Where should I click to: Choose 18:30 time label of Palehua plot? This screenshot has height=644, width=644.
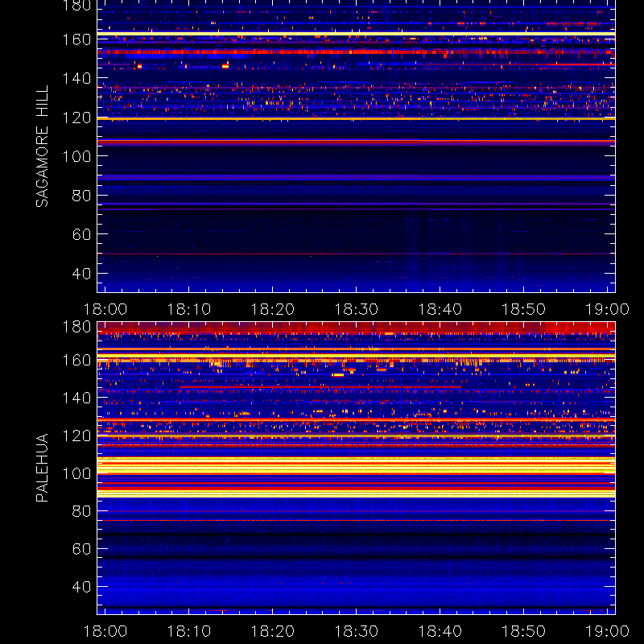pos(356,631)
